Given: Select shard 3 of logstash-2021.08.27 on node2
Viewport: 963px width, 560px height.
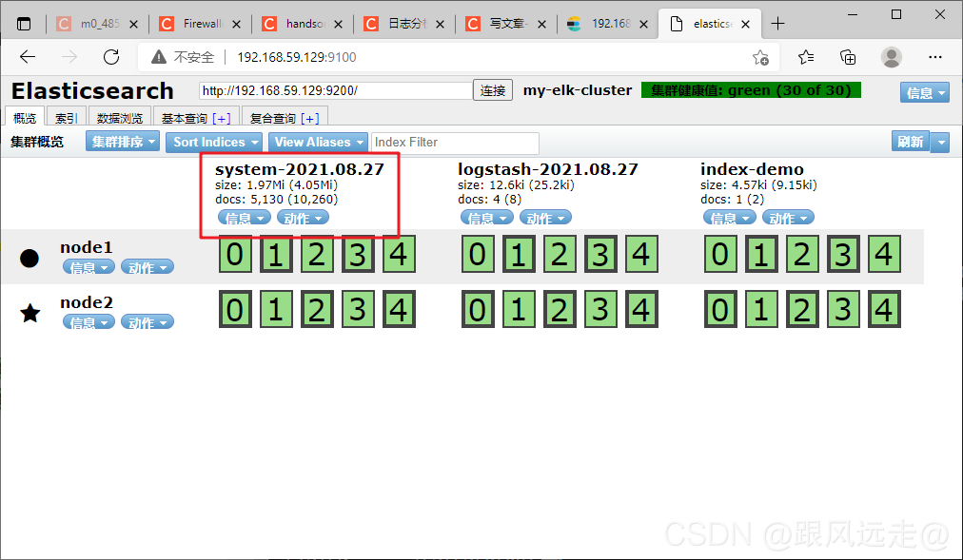Looking at the screenshot, I should click(600, 309).
